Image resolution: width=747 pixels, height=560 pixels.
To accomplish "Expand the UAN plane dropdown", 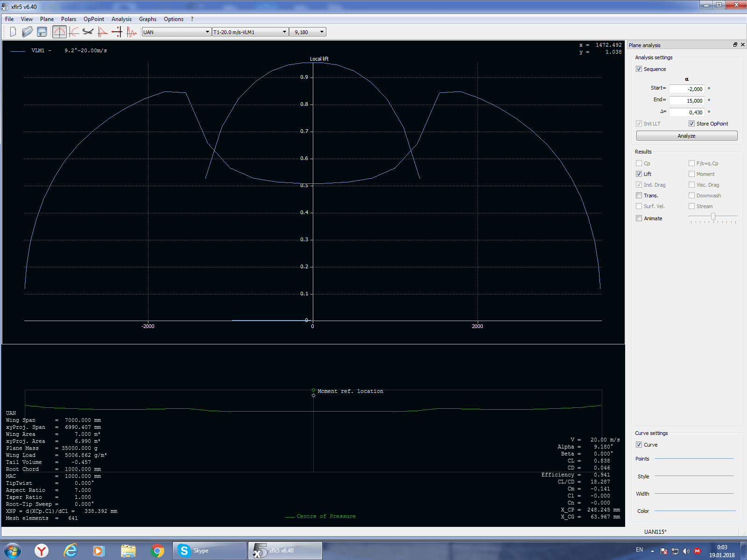I will coord(176,32).
